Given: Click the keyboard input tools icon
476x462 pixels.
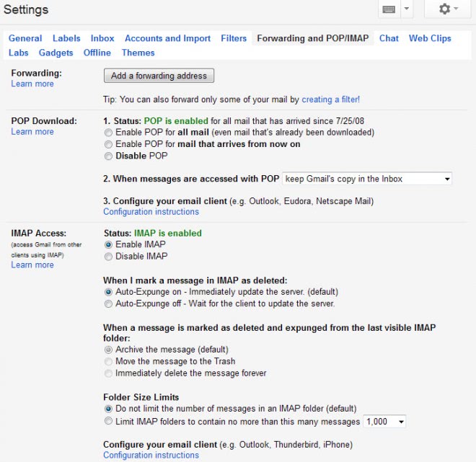Looking at the screenshot, I should (x=388, y=9).
